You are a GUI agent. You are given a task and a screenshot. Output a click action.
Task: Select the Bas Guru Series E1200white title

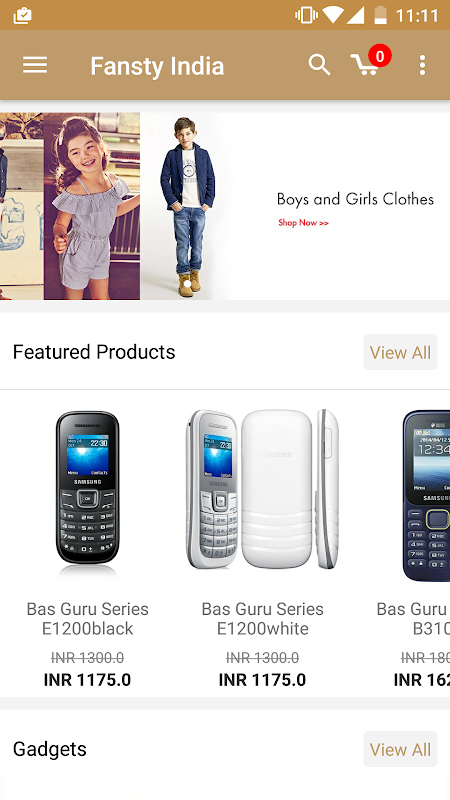pyautogui.click(x=262, y=618)
